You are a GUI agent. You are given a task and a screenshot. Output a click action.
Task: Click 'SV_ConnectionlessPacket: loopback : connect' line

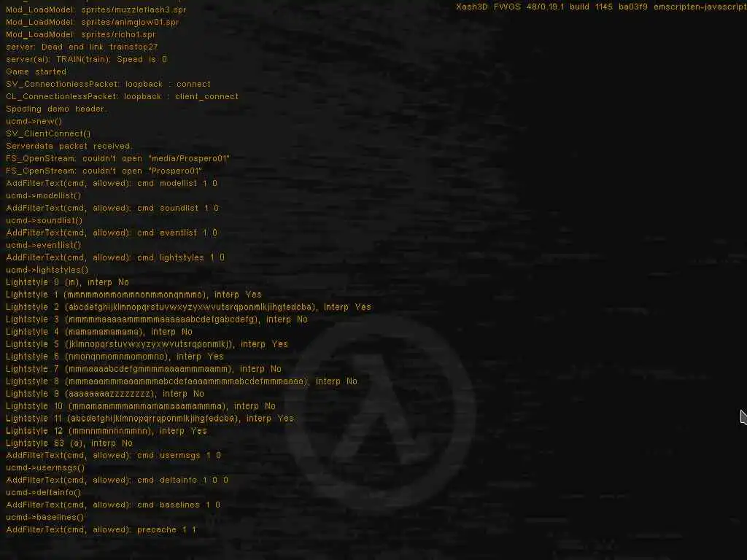(x=108, y=84)
